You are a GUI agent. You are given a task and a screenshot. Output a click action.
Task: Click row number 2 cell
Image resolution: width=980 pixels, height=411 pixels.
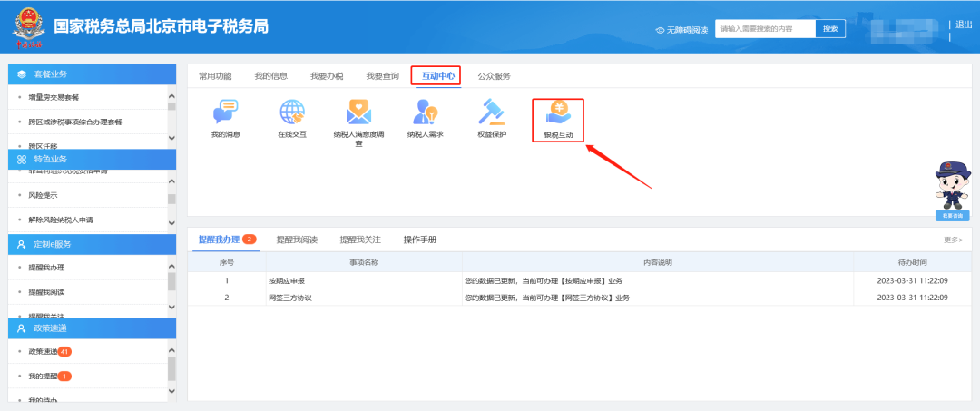click(226, 298)
